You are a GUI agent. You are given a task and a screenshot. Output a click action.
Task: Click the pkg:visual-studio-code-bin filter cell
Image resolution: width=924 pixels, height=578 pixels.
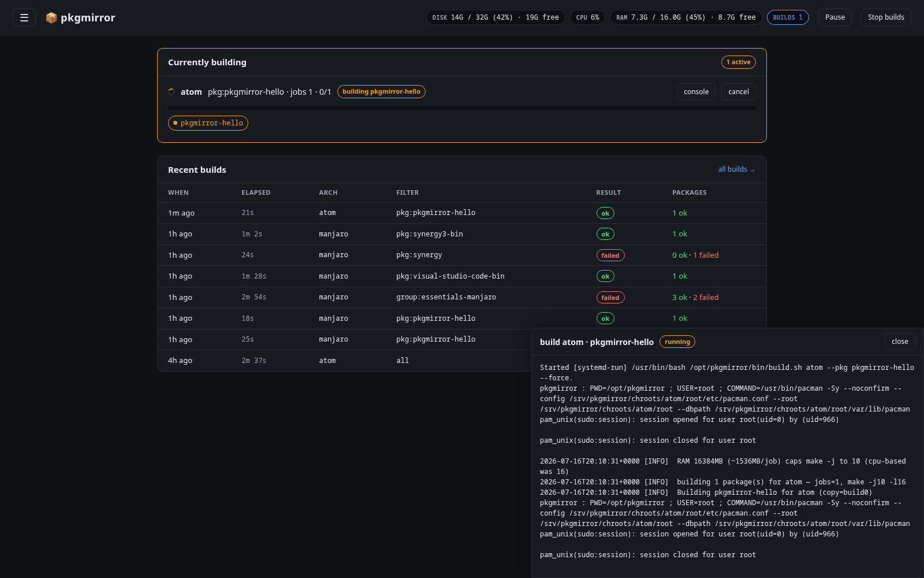click(450, 276)
